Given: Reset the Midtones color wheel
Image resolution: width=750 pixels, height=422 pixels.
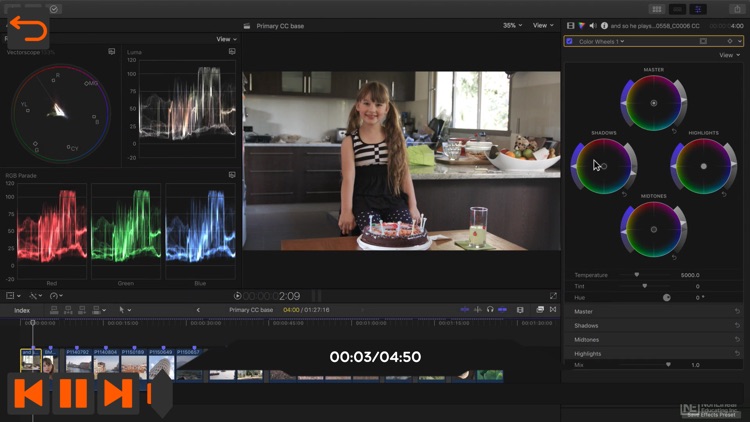Looking at the screenshot, I should pos(674,257).
